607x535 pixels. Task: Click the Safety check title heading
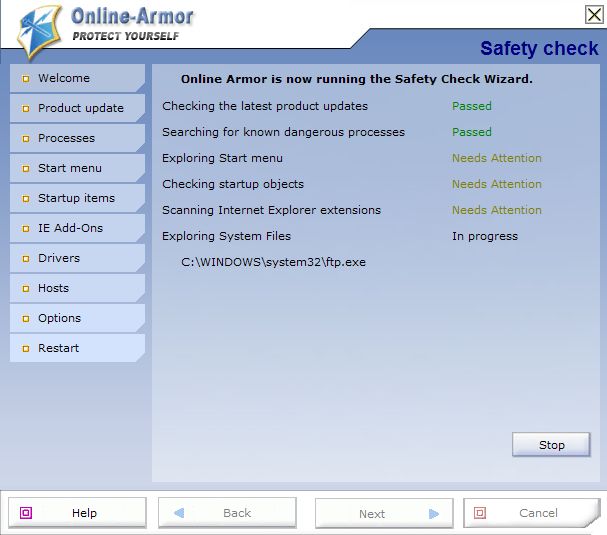click(x=539, y=48)
